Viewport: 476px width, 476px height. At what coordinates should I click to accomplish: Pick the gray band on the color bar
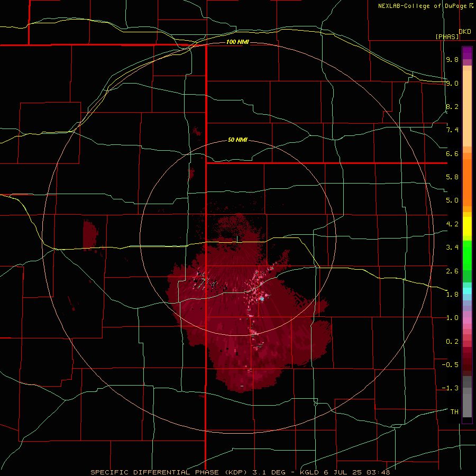click(467, 397)
